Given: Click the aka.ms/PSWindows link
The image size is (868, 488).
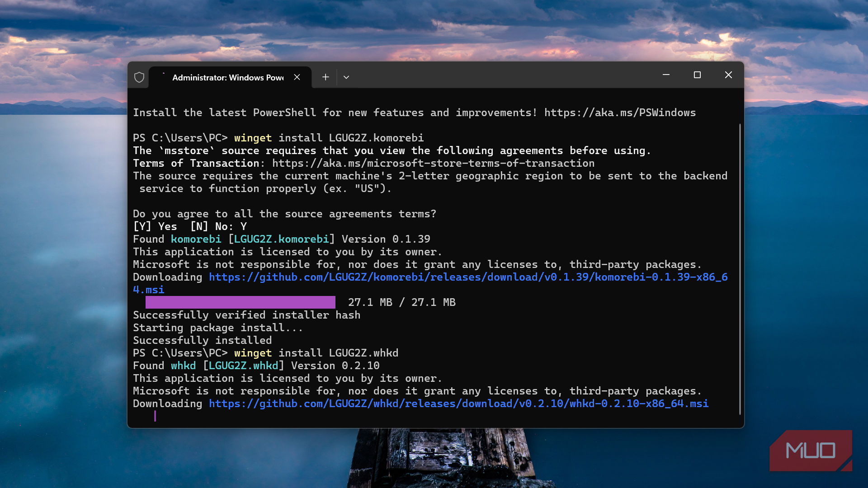Looking at the screenshot, I should [620, 113].
